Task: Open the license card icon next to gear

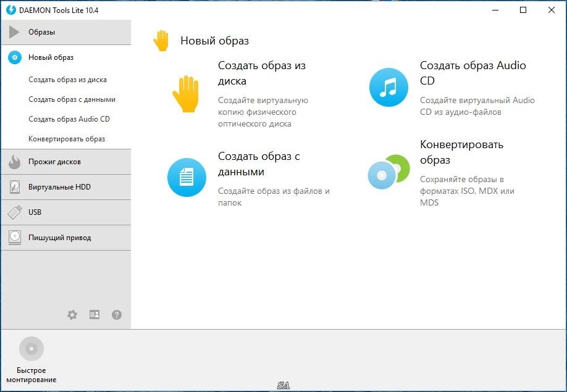Action: tap(94, 315)
